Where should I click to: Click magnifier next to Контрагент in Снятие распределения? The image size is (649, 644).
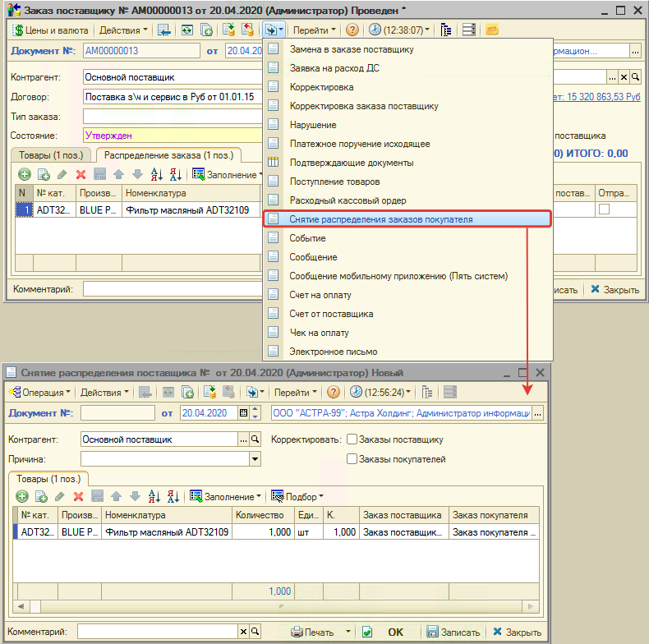point(255,439)
